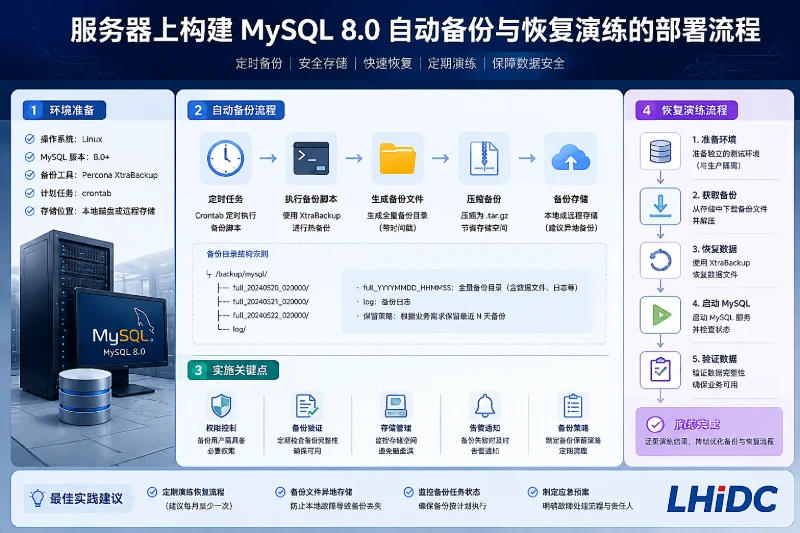Image resolution: width=800 pixels, height=533 pixels.
Task: Click the lightbulb icon beside 最佳实践建议
Action: (37, 498)
